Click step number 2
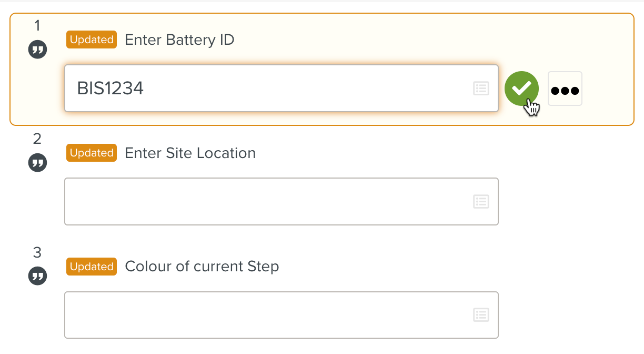This screenshot has width=644, height=354. coord(37,139)
